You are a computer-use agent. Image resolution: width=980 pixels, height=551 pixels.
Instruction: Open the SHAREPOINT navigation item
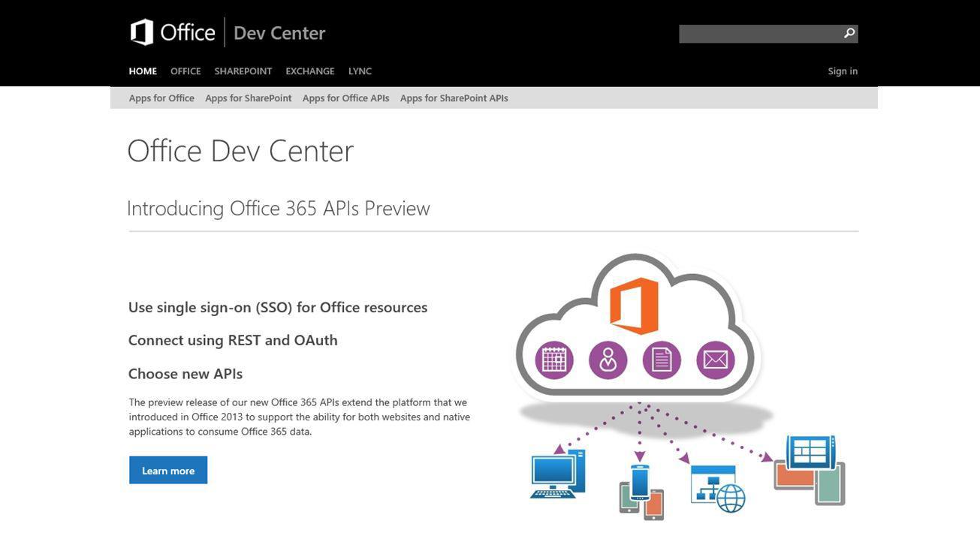point(243,71)
